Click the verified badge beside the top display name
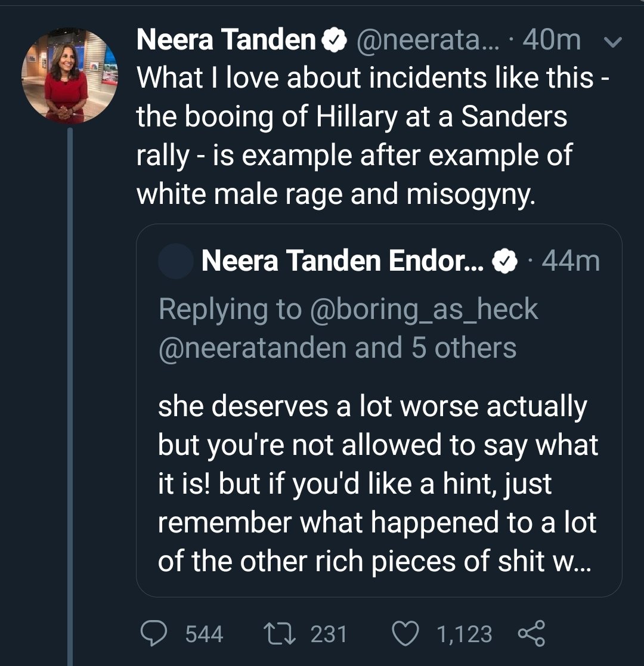 click(335, 40)
